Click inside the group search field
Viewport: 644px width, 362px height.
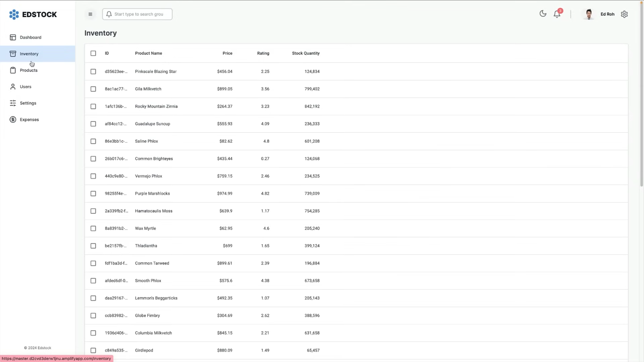coord(141,14)
